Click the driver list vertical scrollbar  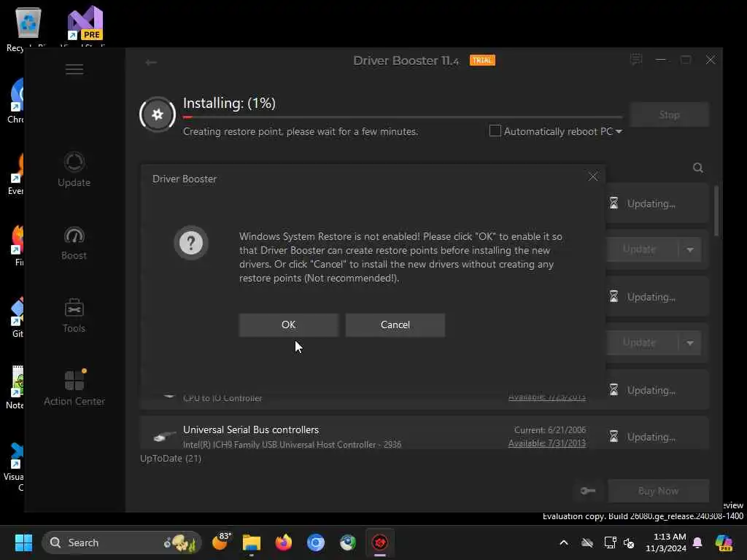coord(716,209)
